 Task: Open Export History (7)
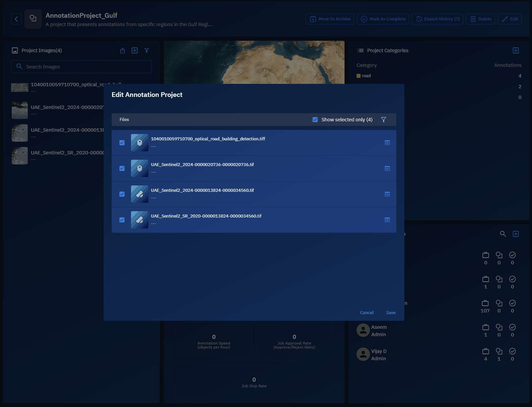437,19
